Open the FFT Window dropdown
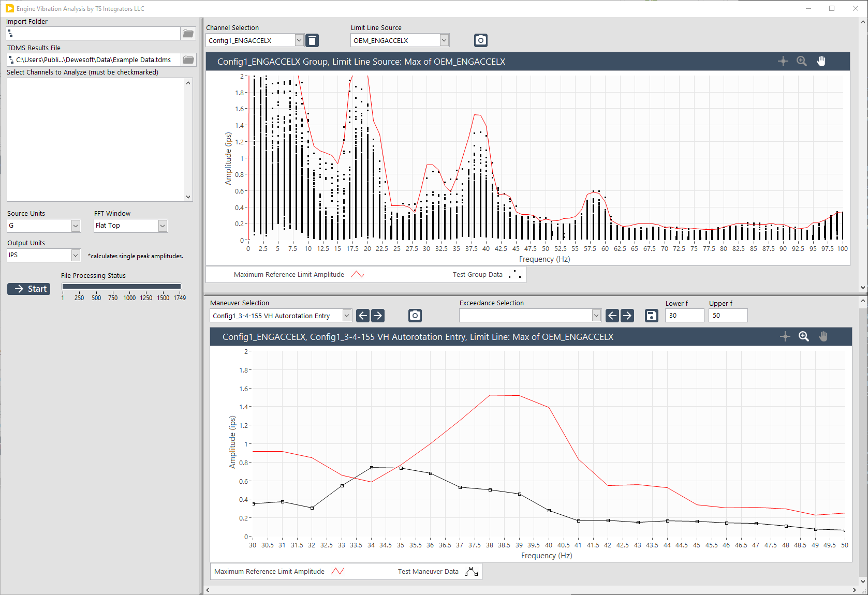The height and width of the screenshot is (595, 868). click(x=163, y=226)
